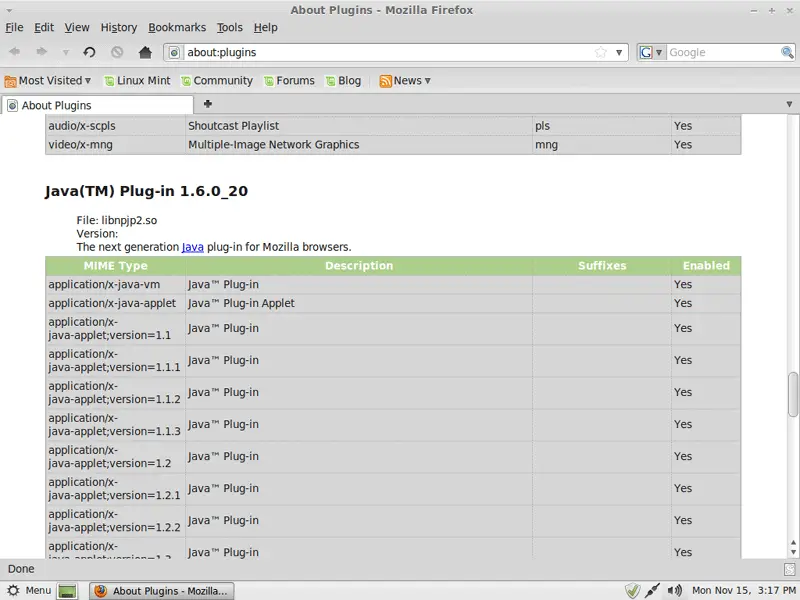Screen dimensions: 800x600
Task: Open the Forums bookmark
Action: click(x=289, y=81)
